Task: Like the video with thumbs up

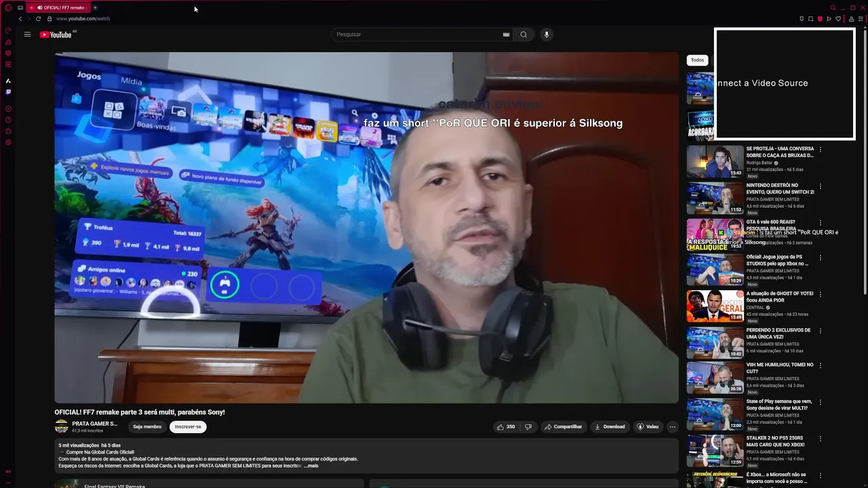Action: click(x=506, y=427)
